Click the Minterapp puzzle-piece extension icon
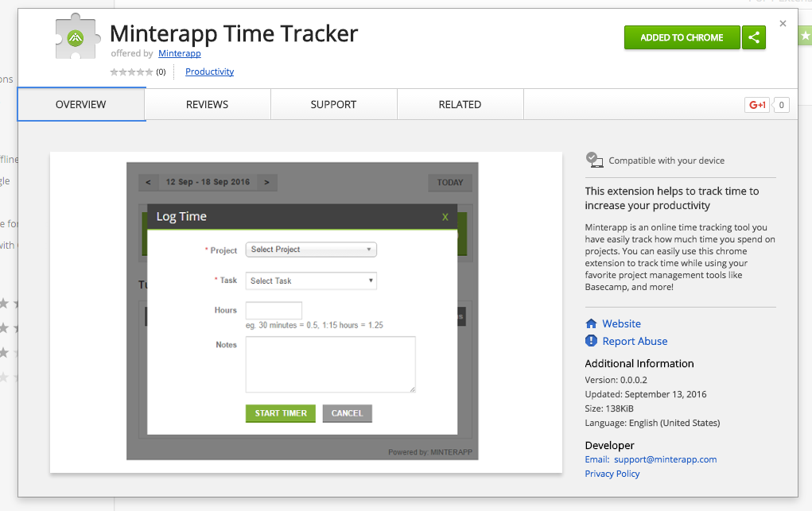Screen dimensions: 812x511 (77, 37)
